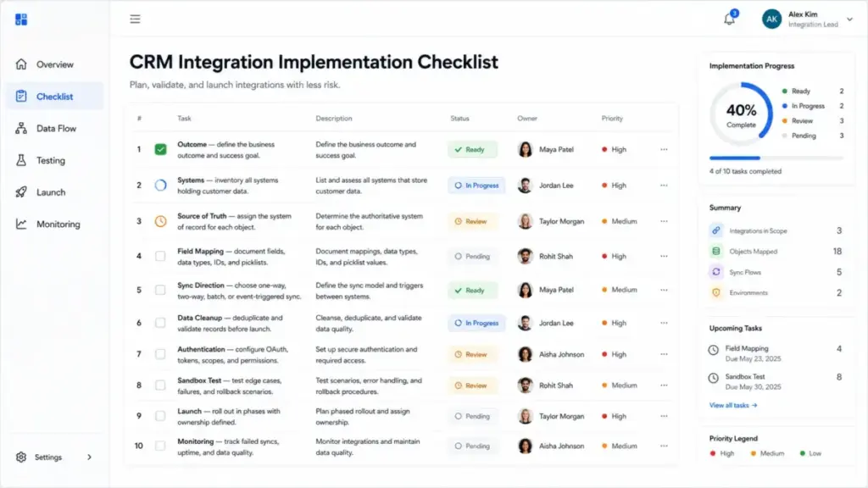This screenshot has height=488, width=868.
Task: Open more options for Source of Truth row
Action: click(x=664, y=221)
